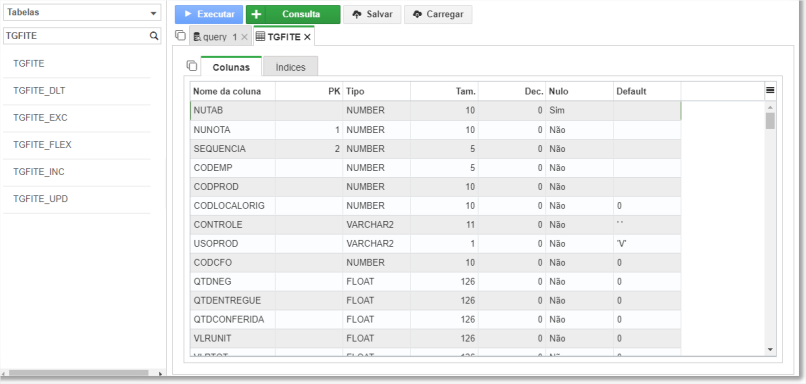Screen dimensions: 806x384
Task: Select the SEQUENCIA row
Action: tap(435, 149)
